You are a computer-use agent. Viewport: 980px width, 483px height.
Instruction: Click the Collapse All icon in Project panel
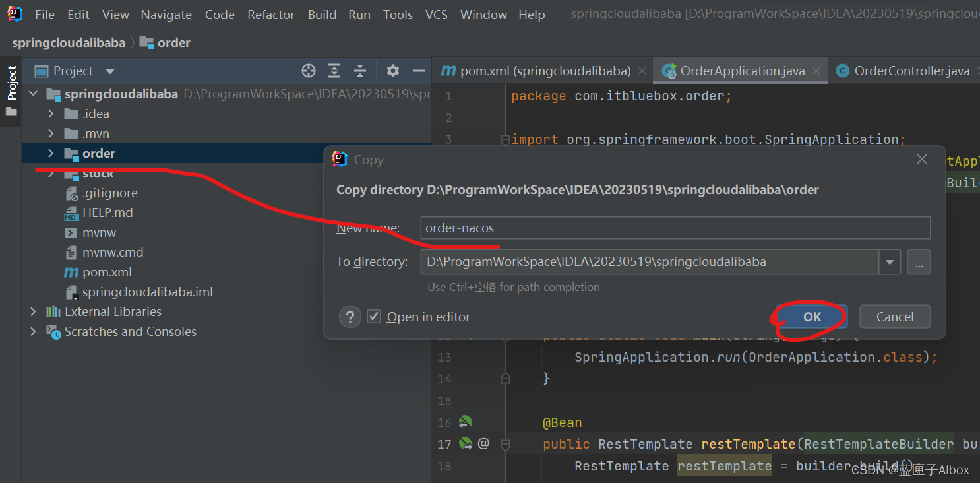(x=360, y=71)
